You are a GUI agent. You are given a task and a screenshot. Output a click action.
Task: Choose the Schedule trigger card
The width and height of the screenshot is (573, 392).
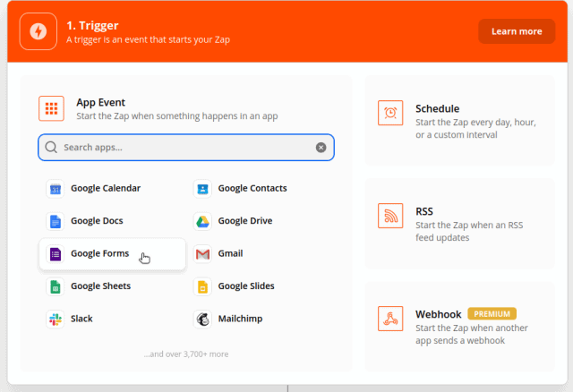[459, 122]
